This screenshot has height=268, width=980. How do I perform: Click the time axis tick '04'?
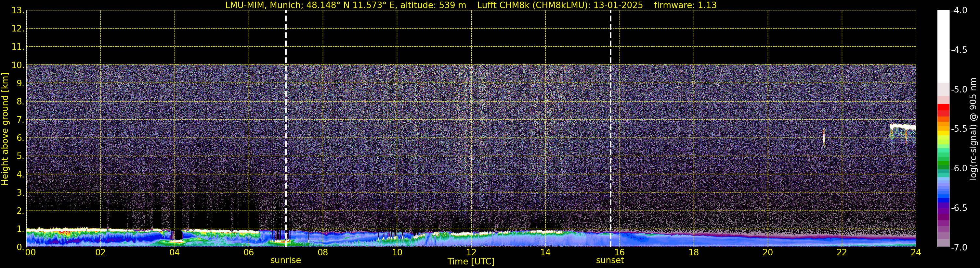(175, 252)
